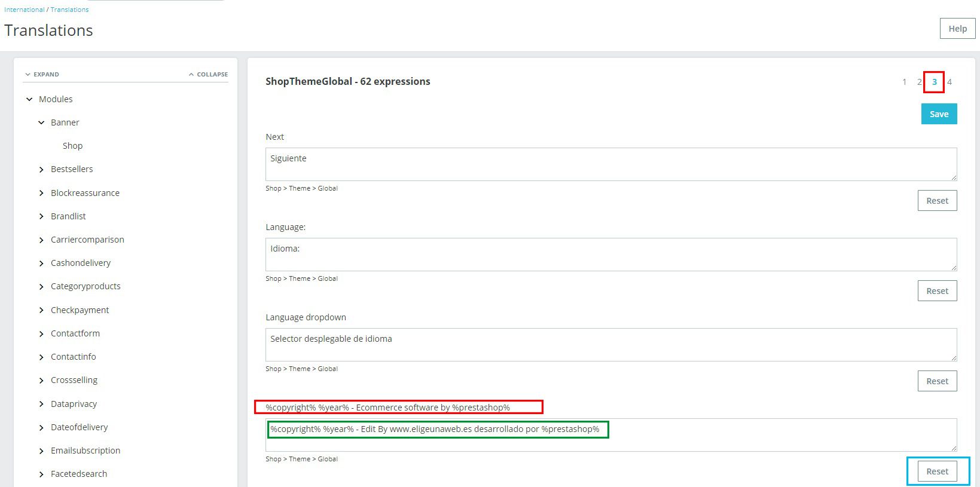
Task: Edit the Selector desplegable de idioma field
Action: click(x=611, y=345)
